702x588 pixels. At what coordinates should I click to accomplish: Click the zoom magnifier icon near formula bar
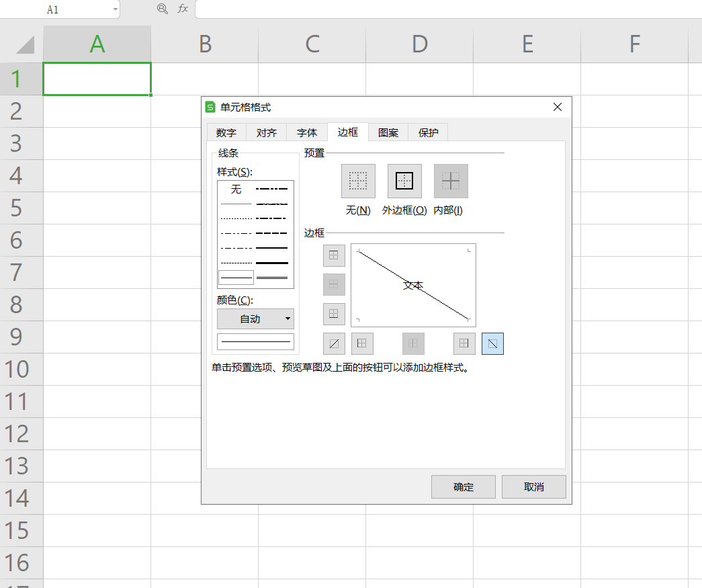(162, 9)
